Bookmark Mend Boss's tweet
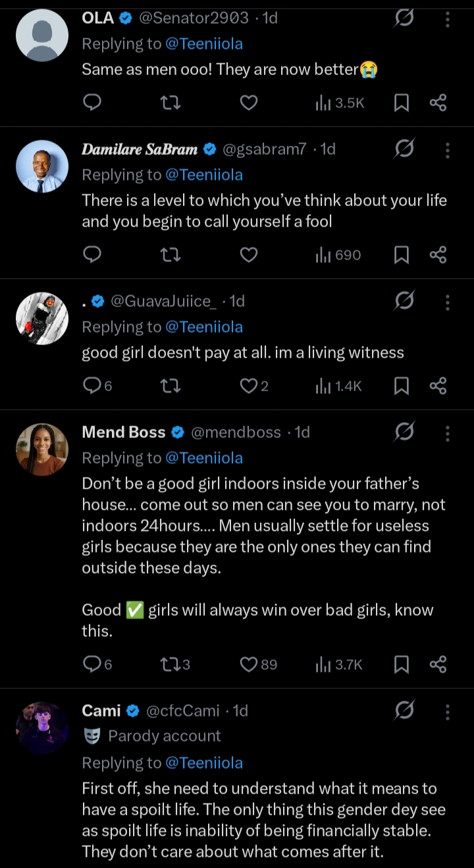This screenshot has width=474, height=868. [x=401, y=665]
